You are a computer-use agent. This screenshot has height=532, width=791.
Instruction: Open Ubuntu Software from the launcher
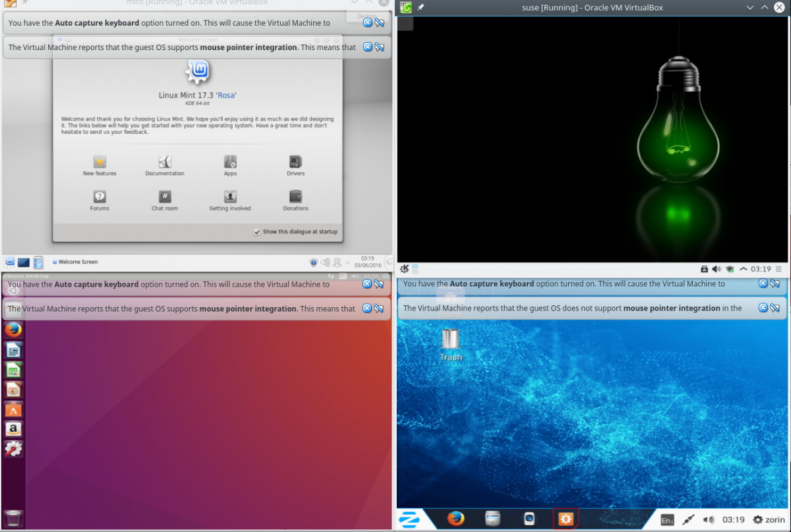click(14, 409)
